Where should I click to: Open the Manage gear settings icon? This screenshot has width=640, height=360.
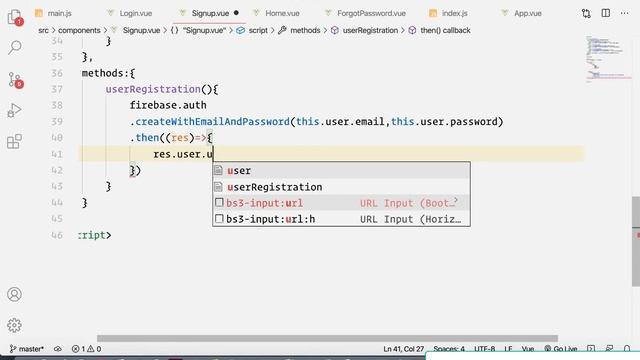[14, 325]
